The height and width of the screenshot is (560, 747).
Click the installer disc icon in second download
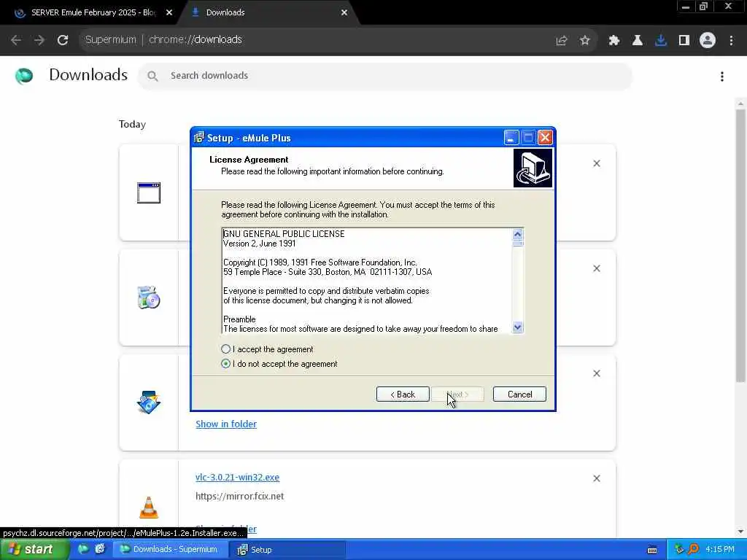click(x=149, y=297)
